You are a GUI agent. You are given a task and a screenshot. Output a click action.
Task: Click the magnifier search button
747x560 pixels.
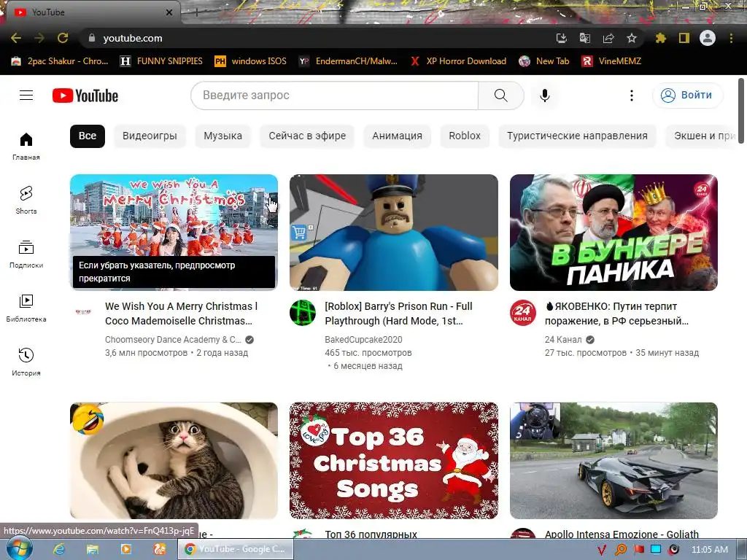(x=500, y=96)
